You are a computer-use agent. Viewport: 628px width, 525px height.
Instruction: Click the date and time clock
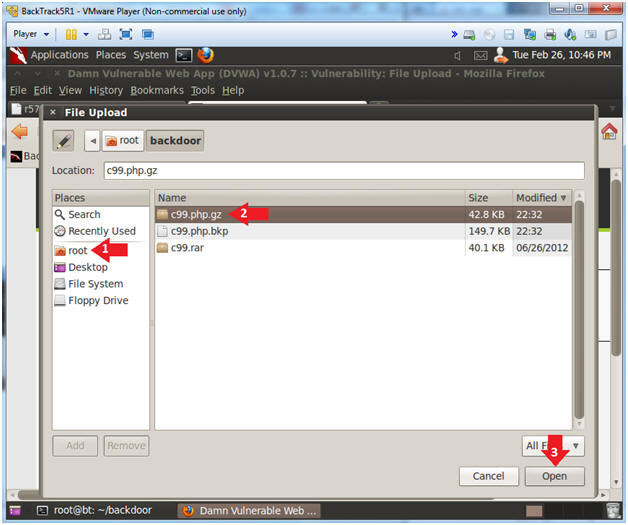[562, 55]
